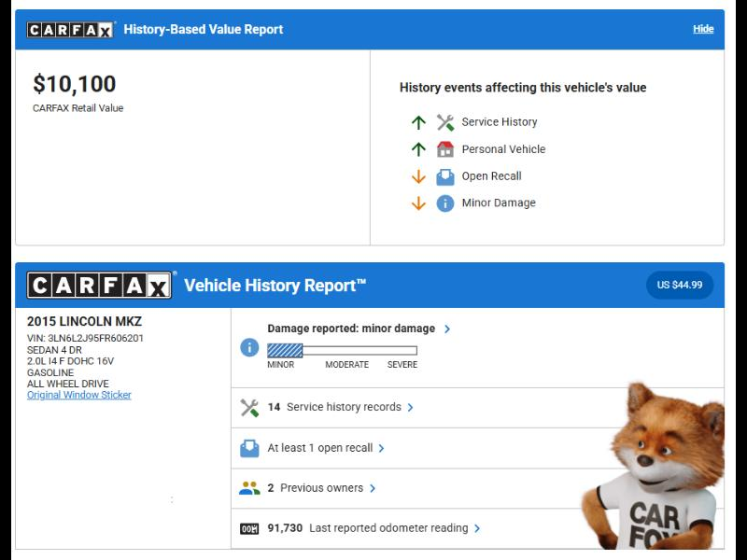This screenshot has height=560, width=747.
Task: Click the blue Minor Damage info icon
Action: click(x=445, y=203)
